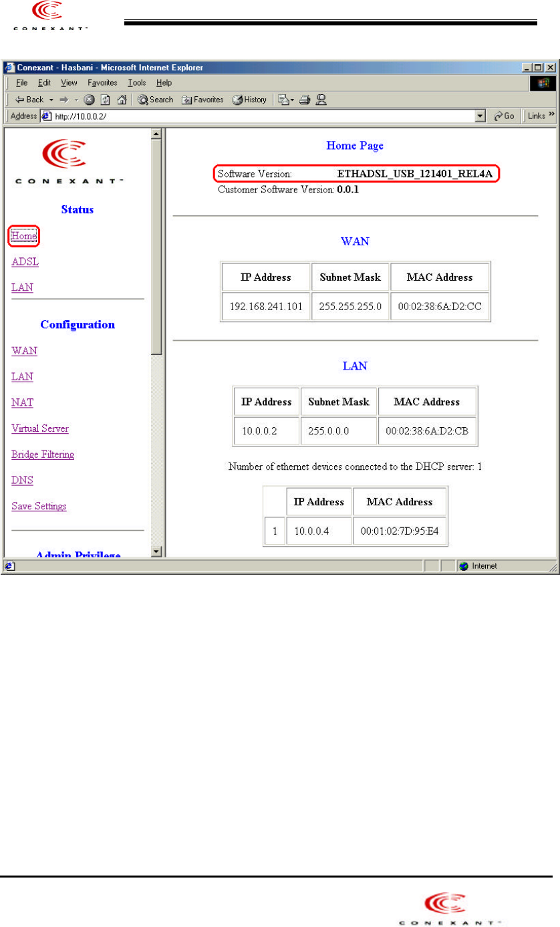
Task: Open the Favorites menu
Action: 102,83
